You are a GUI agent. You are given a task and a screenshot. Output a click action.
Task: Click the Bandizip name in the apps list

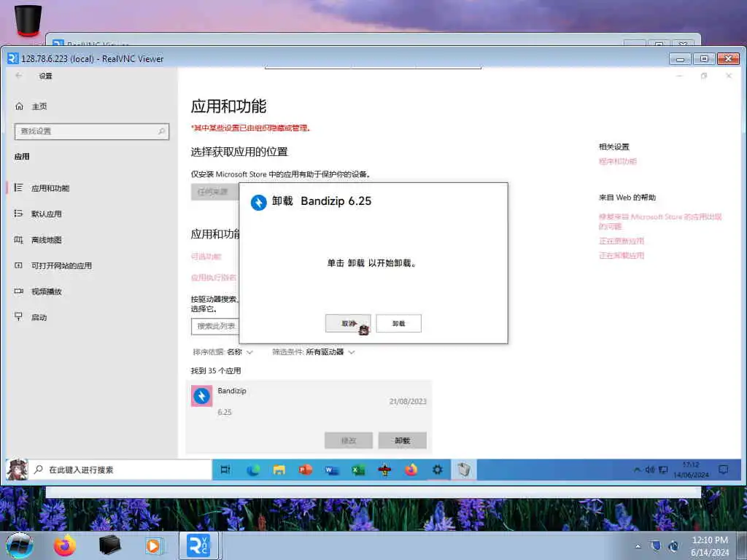pos(232,391)
